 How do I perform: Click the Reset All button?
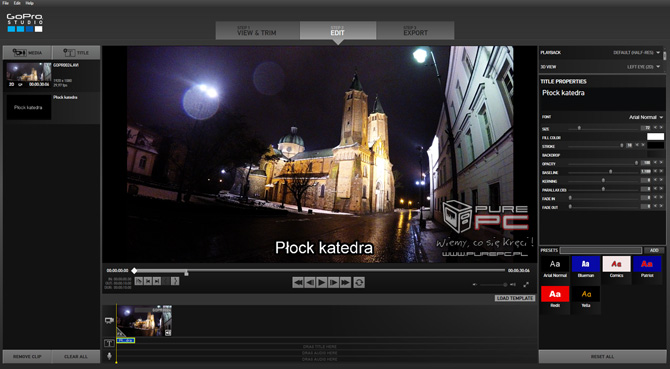pyautogui.click(x=602, y=356)
